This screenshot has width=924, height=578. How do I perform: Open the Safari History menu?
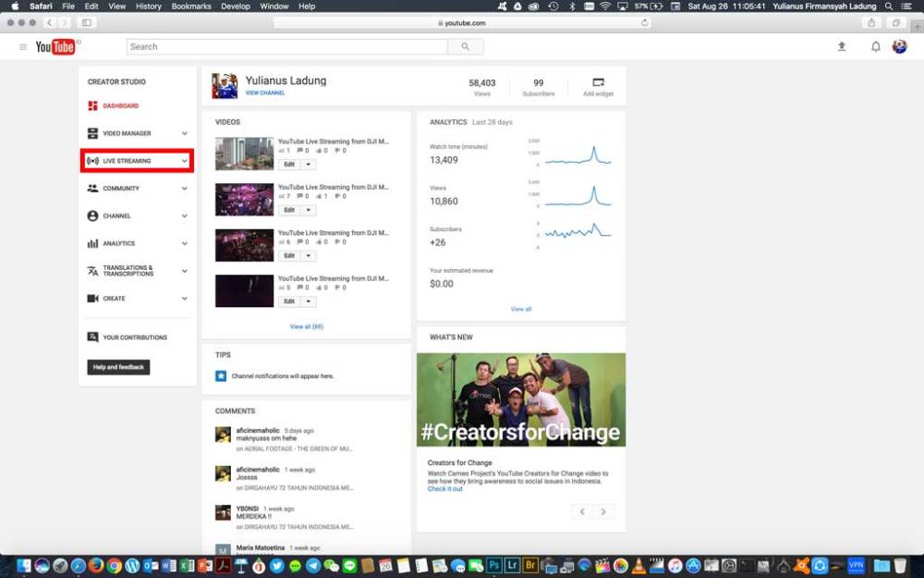(148, 6)
